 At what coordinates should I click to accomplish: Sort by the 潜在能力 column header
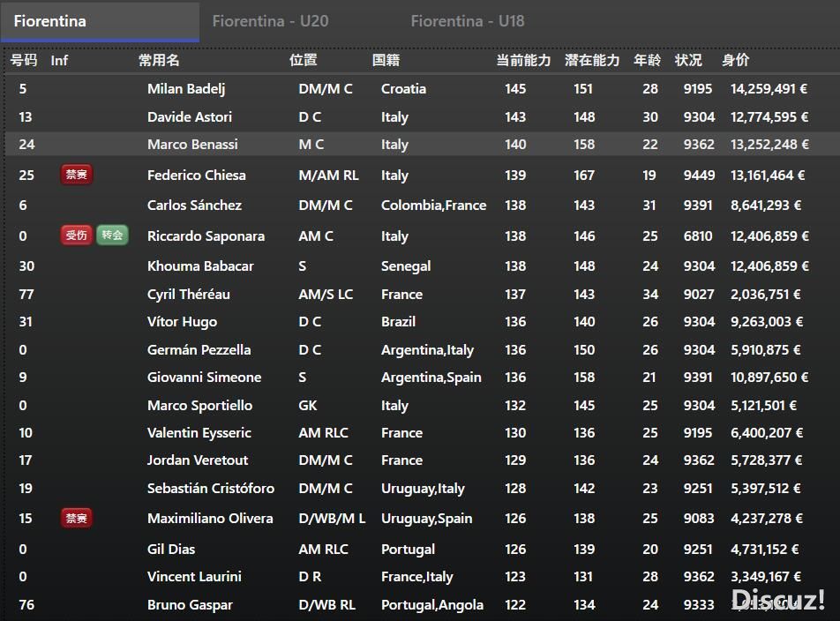coord(592,60)
